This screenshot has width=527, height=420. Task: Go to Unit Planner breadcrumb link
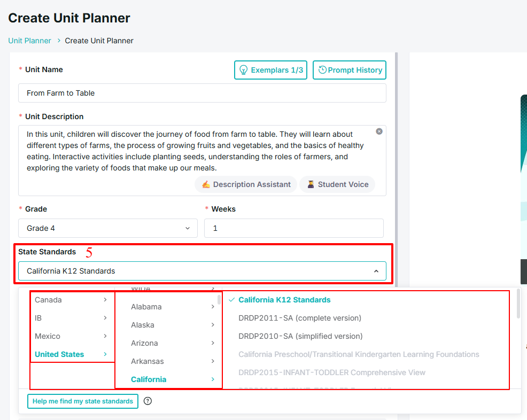tap(29, 41)
